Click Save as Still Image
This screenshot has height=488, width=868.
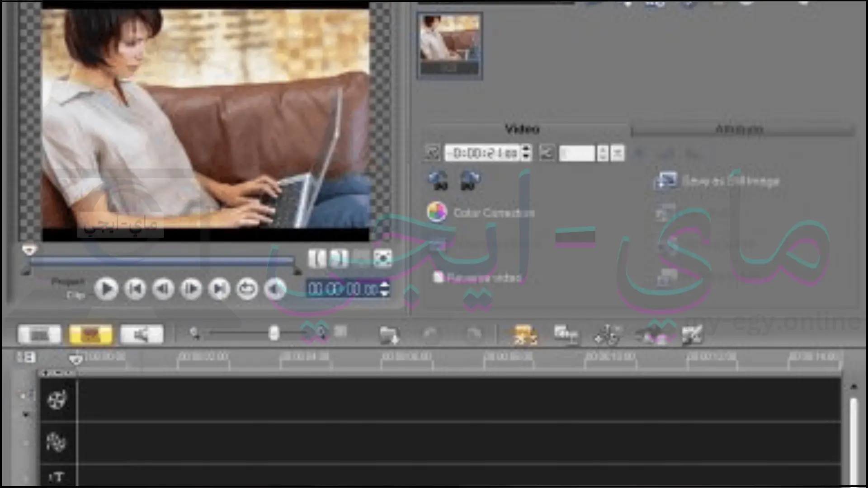tap(717, 181)
